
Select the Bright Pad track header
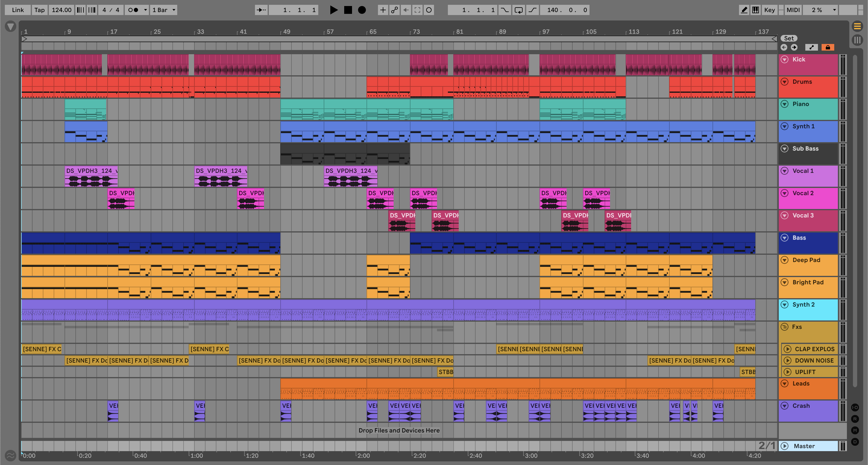[808, 287]
